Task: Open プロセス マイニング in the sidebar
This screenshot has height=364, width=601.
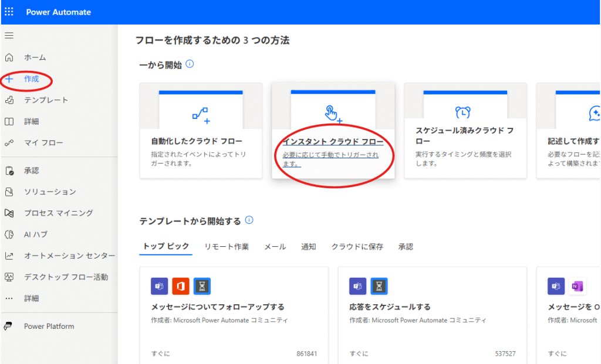Action: 58,213
